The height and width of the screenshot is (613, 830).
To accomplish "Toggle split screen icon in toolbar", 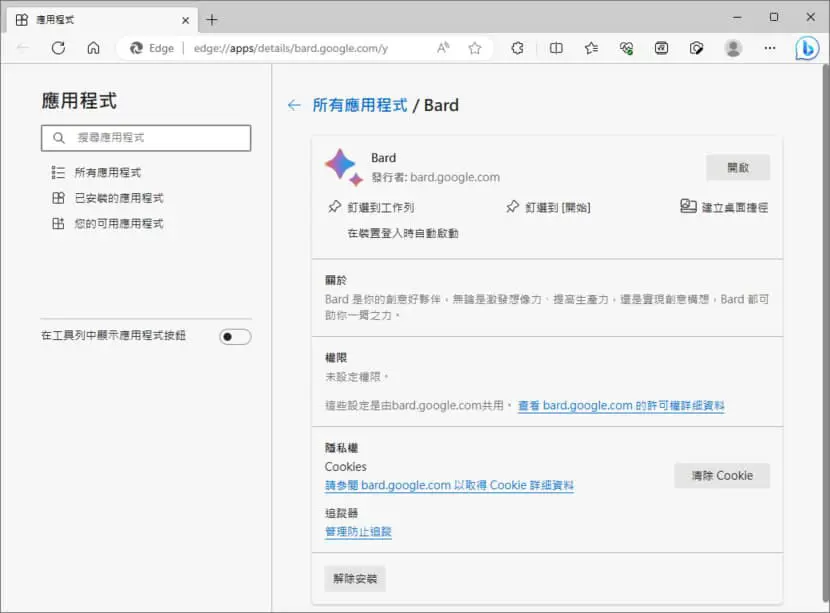I will pyautogui.click(x=556, y=48).
